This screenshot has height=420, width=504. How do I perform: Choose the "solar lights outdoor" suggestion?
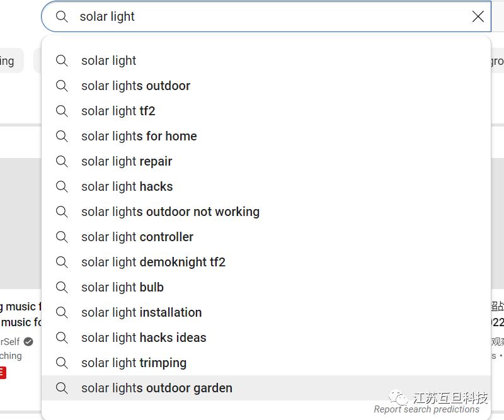tap(135, 86)
